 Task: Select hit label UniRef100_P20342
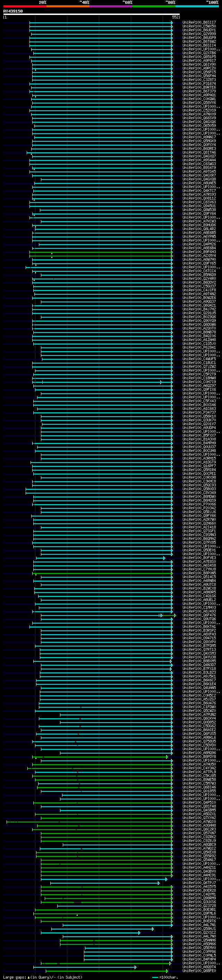pos(199,508)
